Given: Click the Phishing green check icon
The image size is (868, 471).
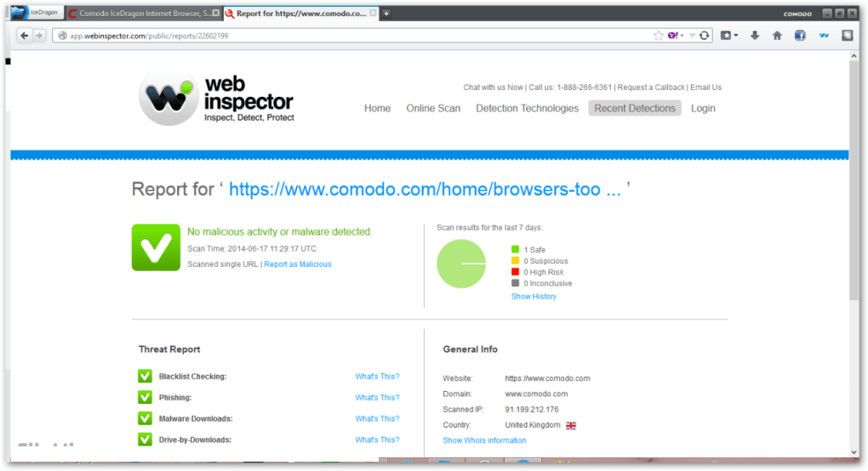Looking at the screenshot, I should [145, 397].
